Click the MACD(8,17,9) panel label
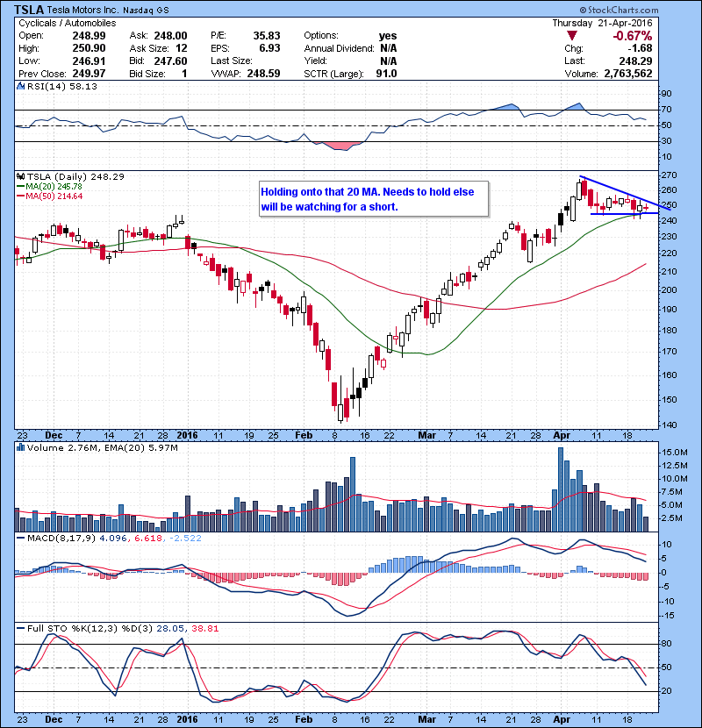 tap(61, 539)
